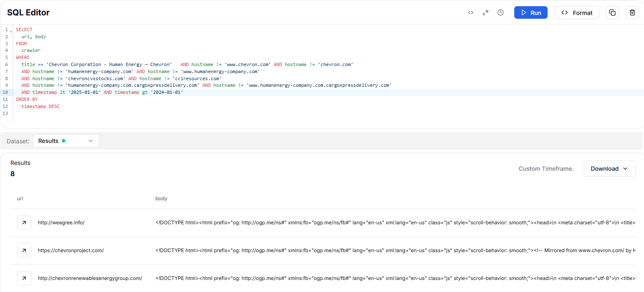Open the Dataset Results dropdown

point(66,141)
